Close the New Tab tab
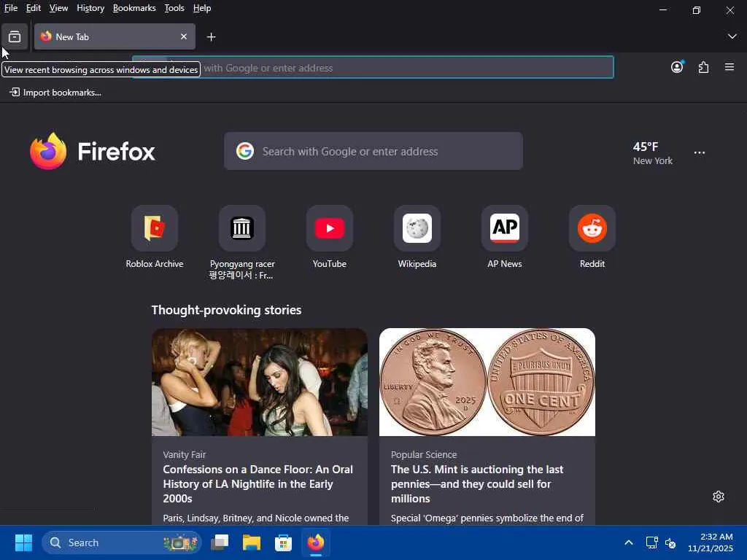Viewport: 747px width, 560px height. point(183,36)
